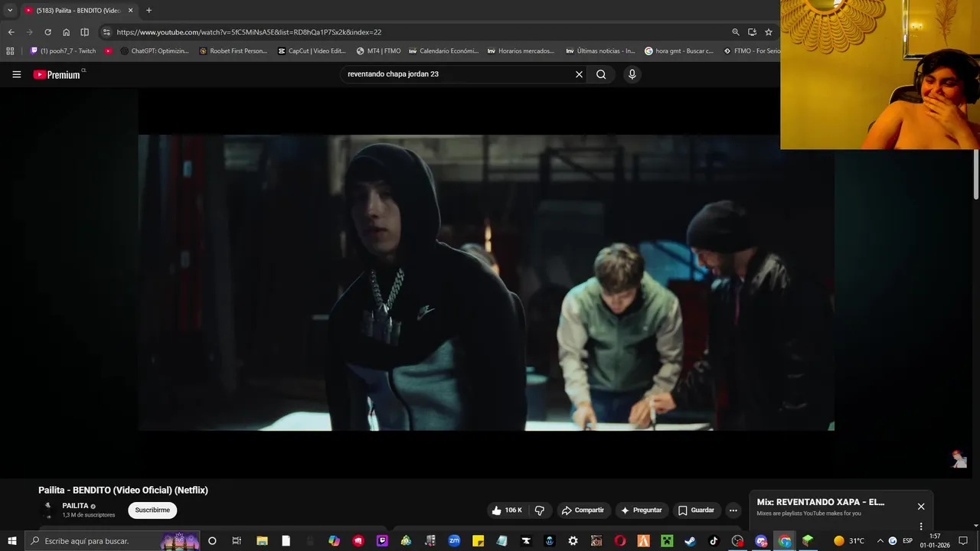Close the Mix: REVENTANDO XAPA playlist panel

pos(921,507)
